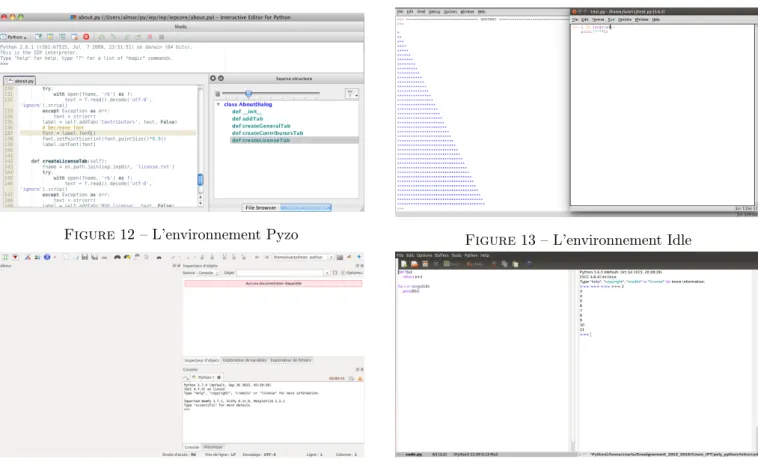Image resolution: width=758 pixels, height=474 pixels.
Task: Click the Shells menu label in Pyzo
Action: click(181, 27)
